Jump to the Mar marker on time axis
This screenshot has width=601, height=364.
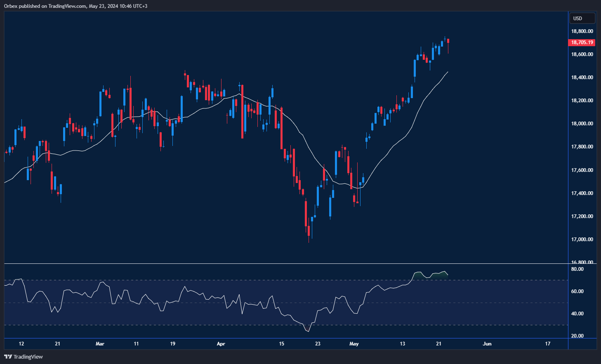100,344
